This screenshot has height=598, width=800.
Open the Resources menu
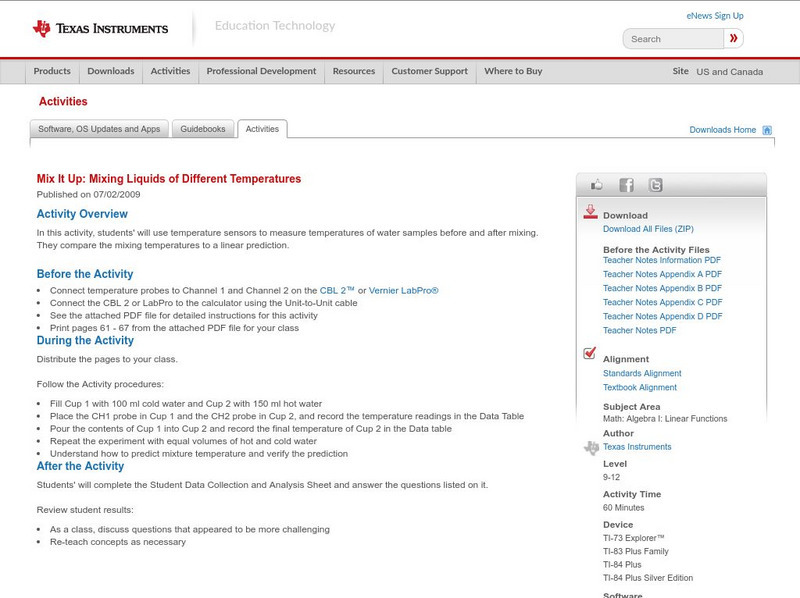pyautogui.click(x=354, y=71)
